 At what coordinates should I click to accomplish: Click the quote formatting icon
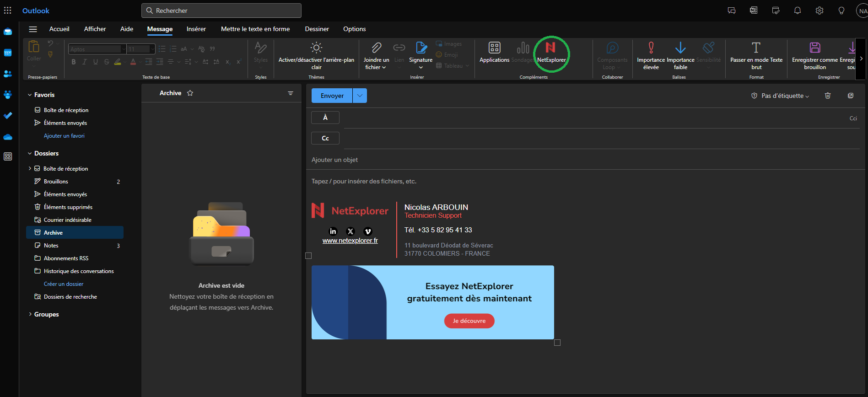click(x=212, y=49)
